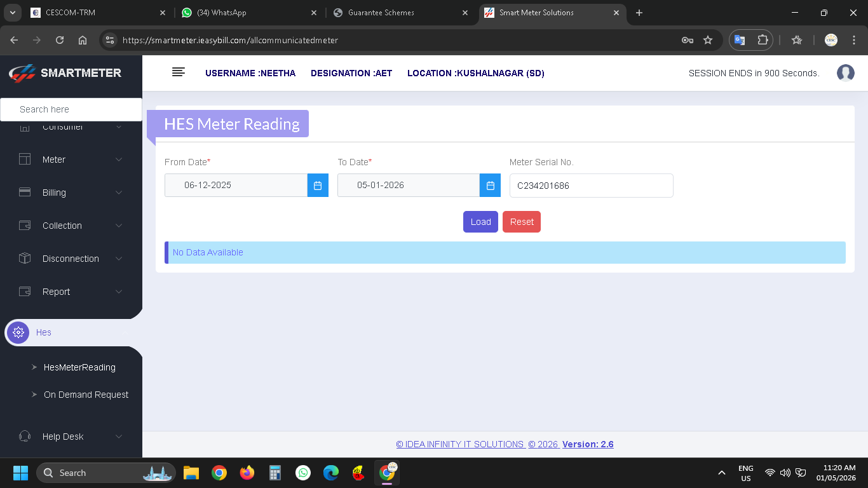Open a new browser tab
This screenshot has width=868, height=488.
639,13
